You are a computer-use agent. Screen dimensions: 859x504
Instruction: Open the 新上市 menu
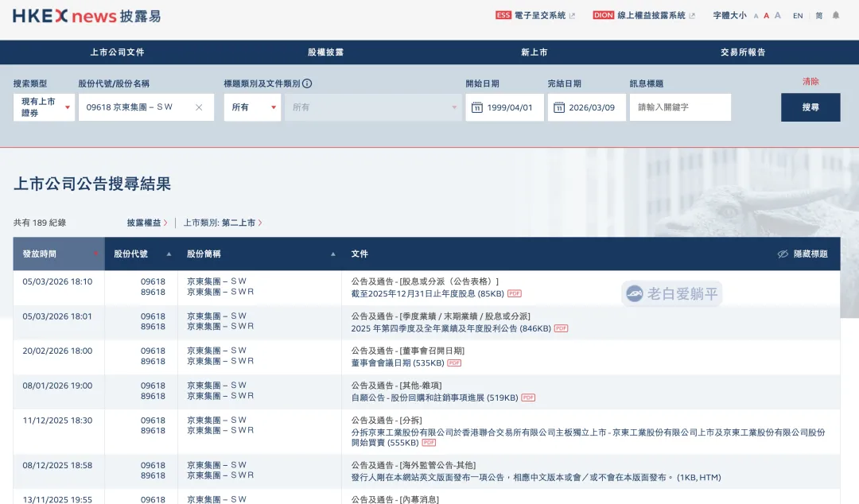click(534, 52)
